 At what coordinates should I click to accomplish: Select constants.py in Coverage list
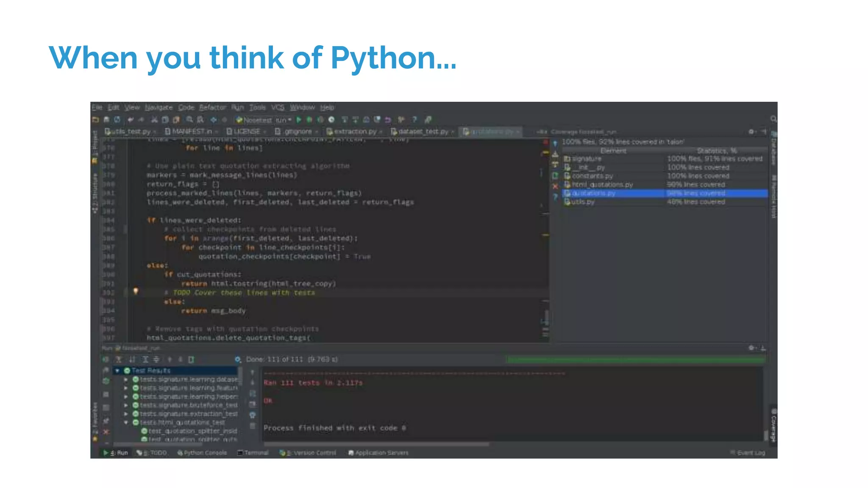point(665,176)
